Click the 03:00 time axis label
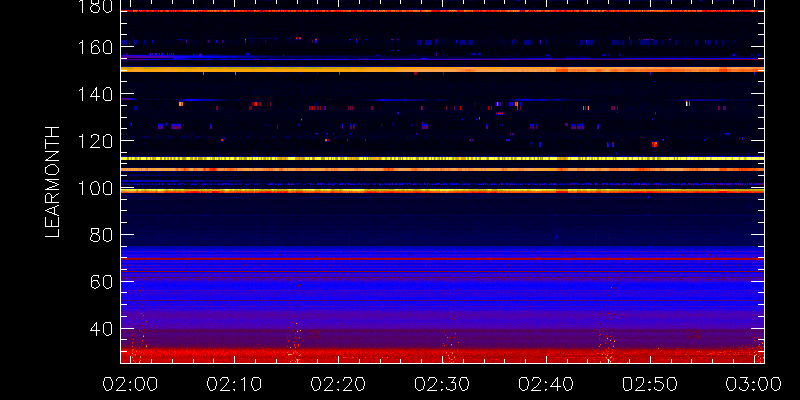This screenshot has height=400, width=800. pos(754,384)
